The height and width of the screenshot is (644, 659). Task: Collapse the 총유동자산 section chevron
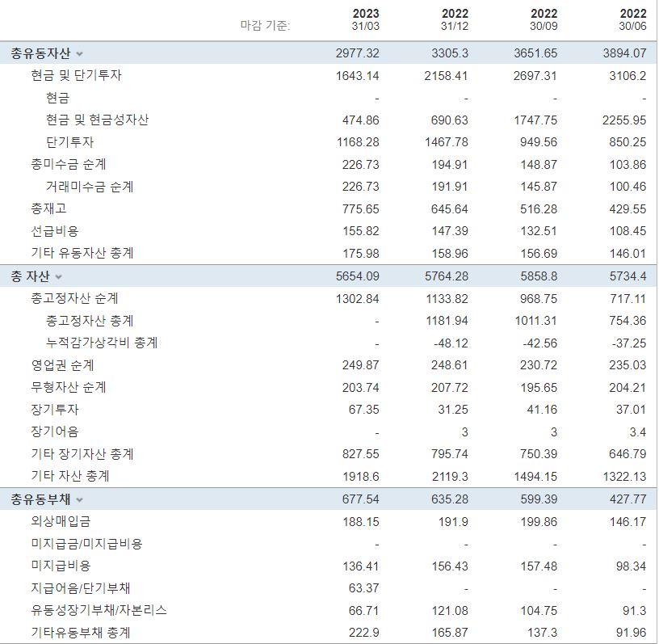point(79,54)
